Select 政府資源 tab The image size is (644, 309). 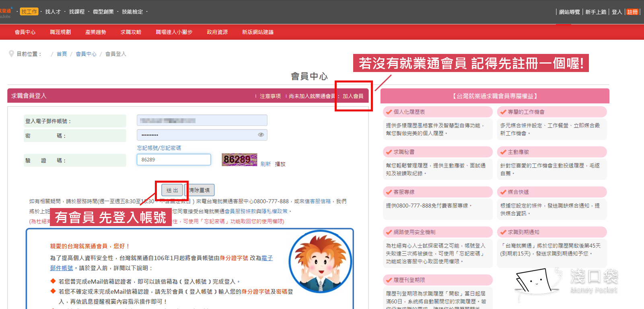point(217,32)
